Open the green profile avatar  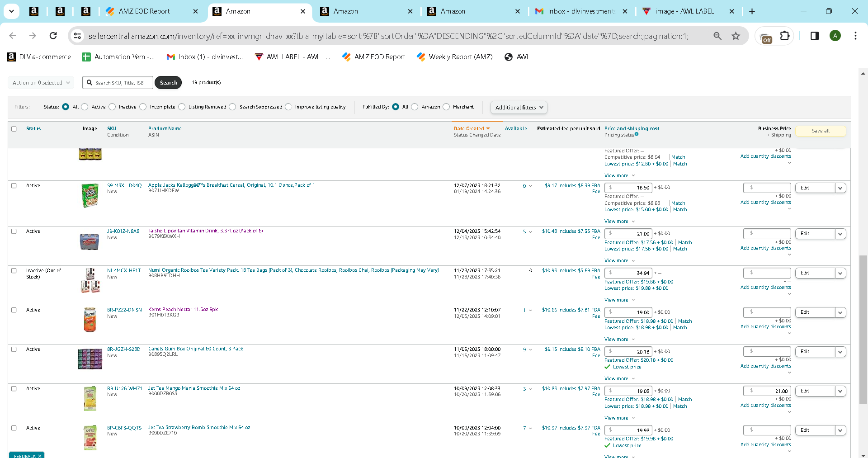pyautogui.click(x=835, y=36)
